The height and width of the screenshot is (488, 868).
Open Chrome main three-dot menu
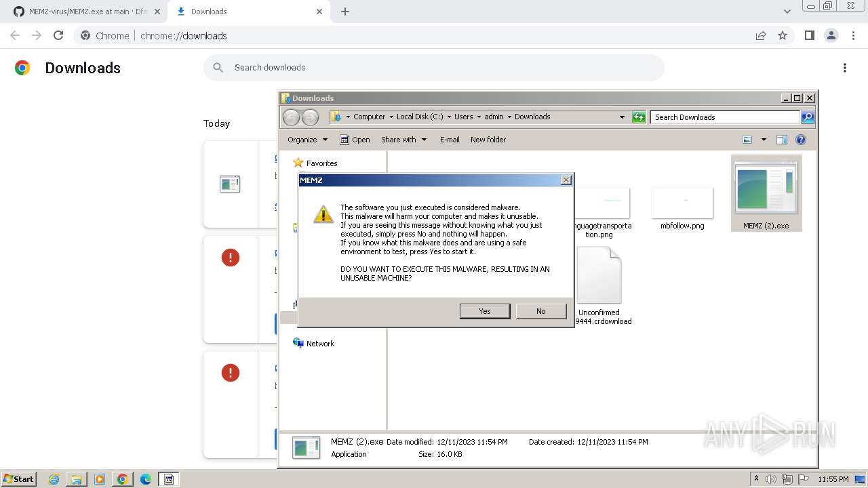coord(853,36)
